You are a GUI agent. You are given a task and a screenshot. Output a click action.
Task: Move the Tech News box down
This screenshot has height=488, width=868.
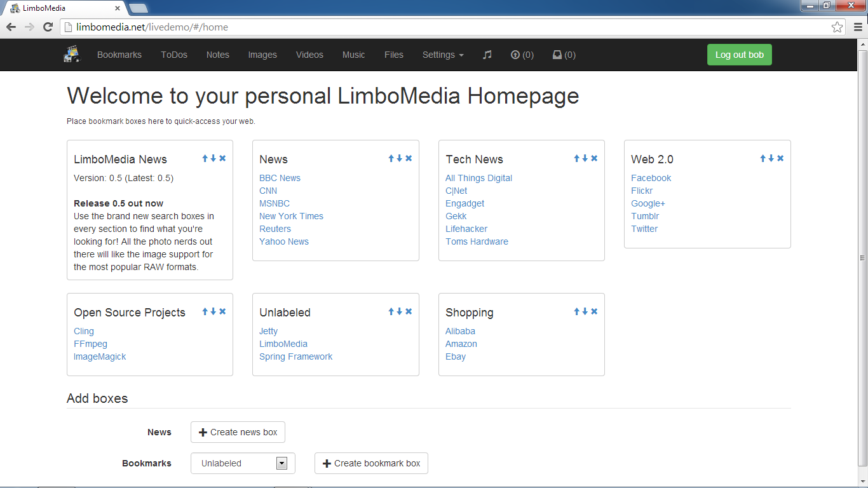(585, 158)
